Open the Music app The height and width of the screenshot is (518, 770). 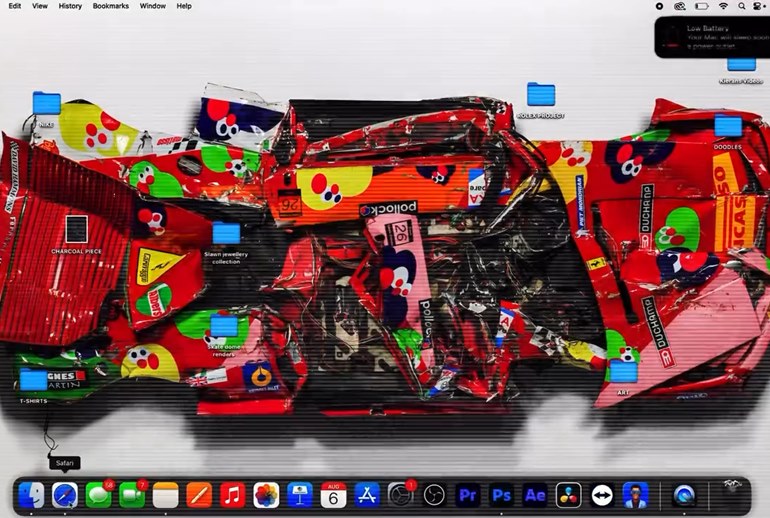232,495
